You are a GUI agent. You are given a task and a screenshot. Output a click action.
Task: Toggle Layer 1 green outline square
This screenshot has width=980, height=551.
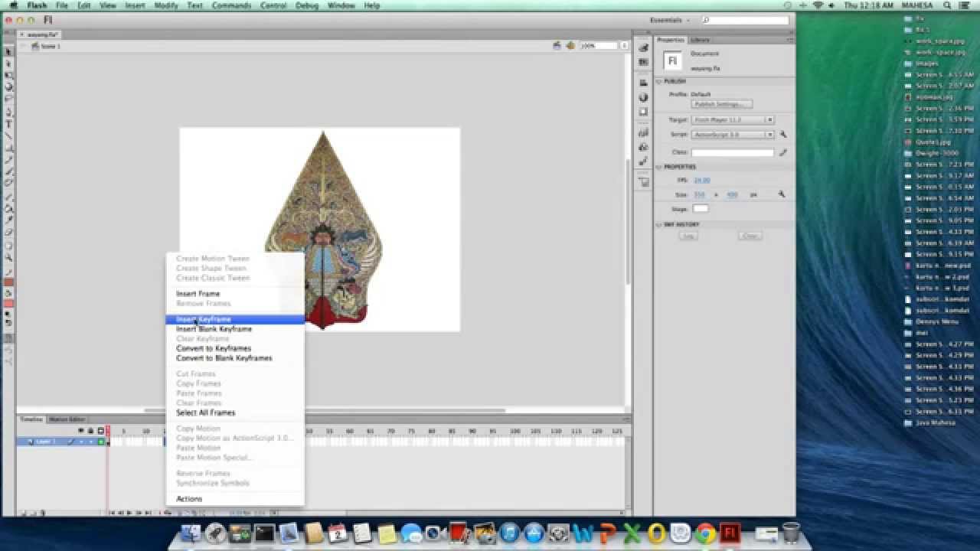click(101, 442)
